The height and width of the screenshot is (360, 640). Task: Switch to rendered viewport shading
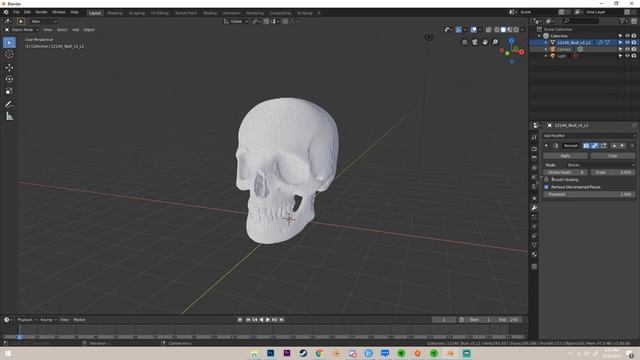(x=516, y=30)
